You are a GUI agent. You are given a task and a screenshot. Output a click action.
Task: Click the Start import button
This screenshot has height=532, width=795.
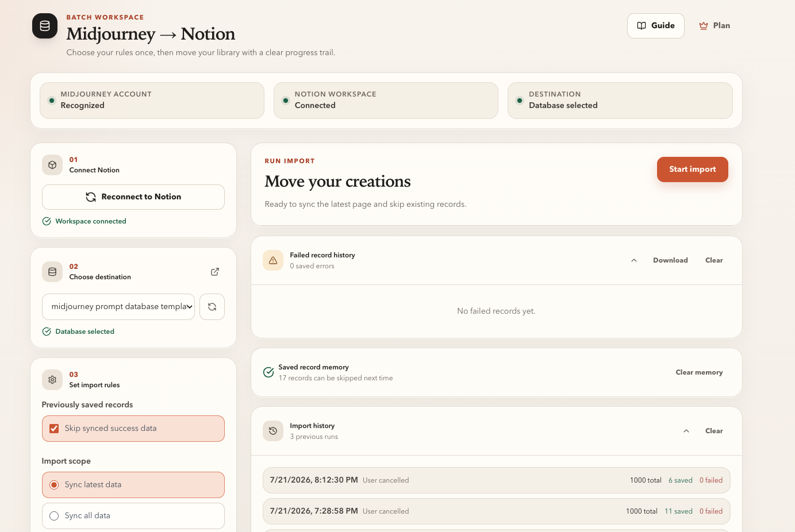692,169
